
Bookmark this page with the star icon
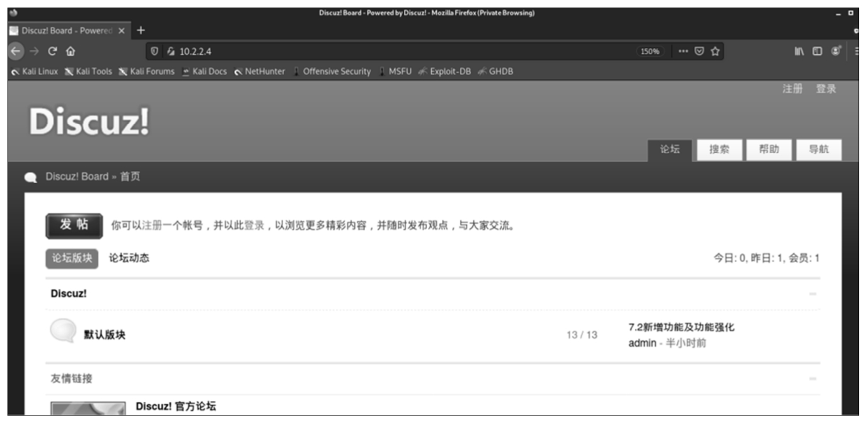pyautogui.click(x=715, y=52)
